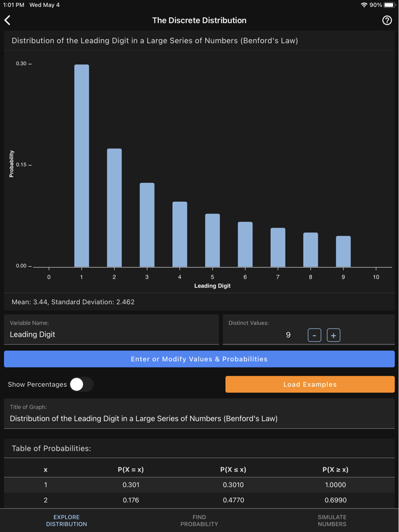Select the Explore Distribution tab
Viewport: 399px width, 532px height.
click(x=66, y=520)
